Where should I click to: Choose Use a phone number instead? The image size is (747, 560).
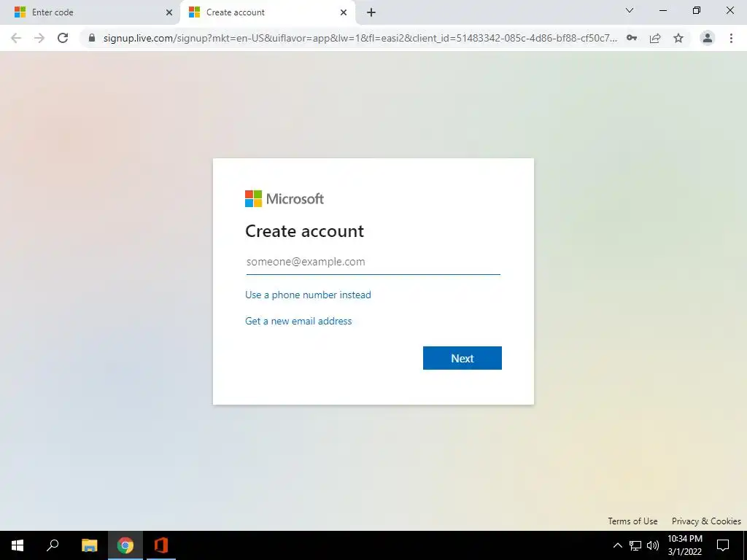pos(308,295)
